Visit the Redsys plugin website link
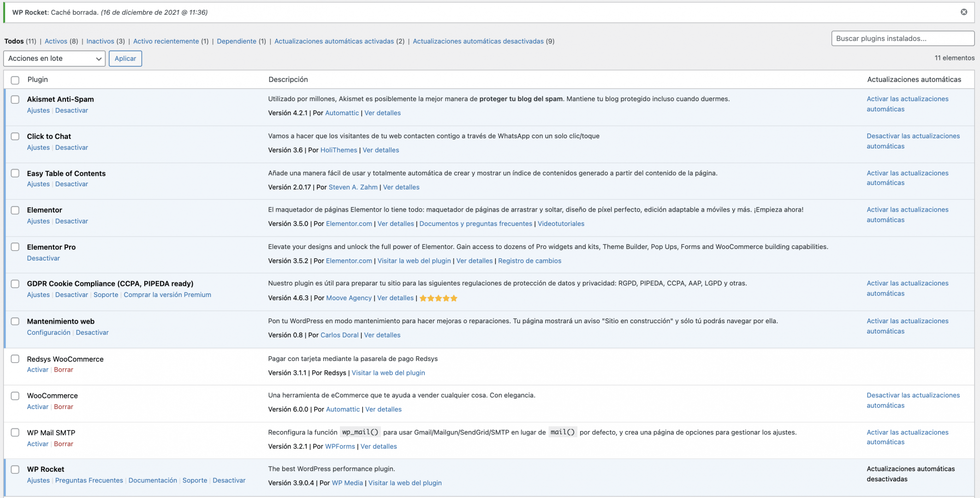This screenshot has height=498, width=980. (x=388, y=373)
